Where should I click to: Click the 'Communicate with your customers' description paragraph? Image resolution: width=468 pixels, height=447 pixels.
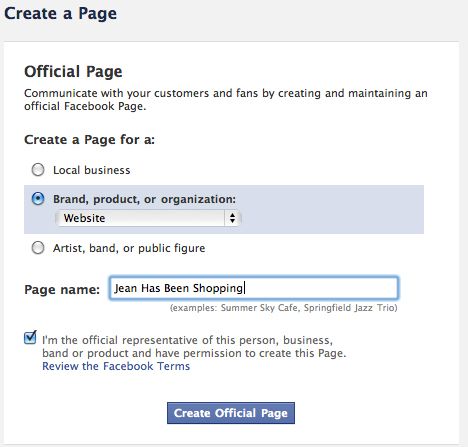click(226, 99)
